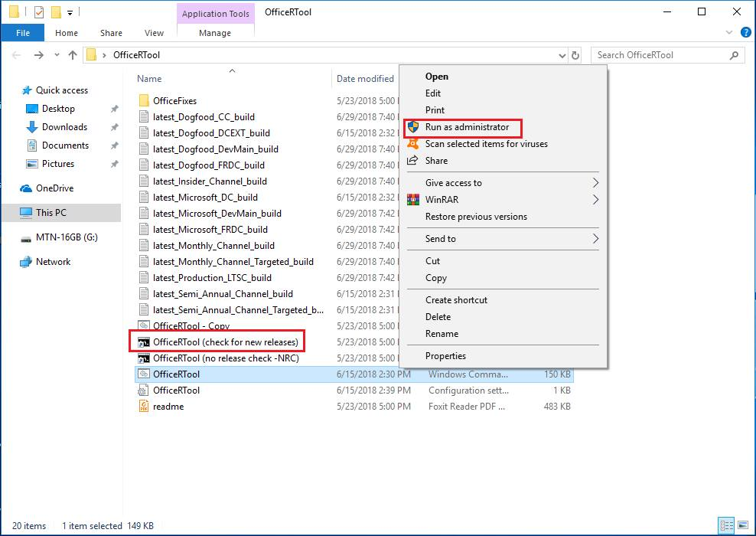Choose Create shortcut in context menu
This screenshot has width=756, height=536.
click(456, 300)
